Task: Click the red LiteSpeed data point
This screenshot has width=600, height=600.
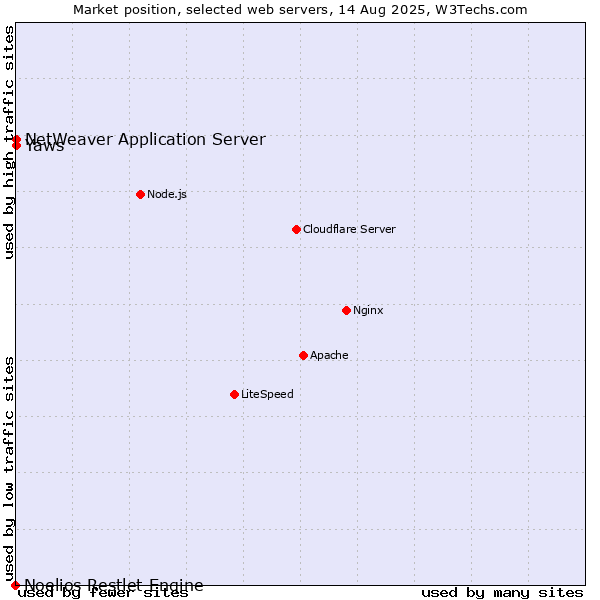Action: point(235,394)
